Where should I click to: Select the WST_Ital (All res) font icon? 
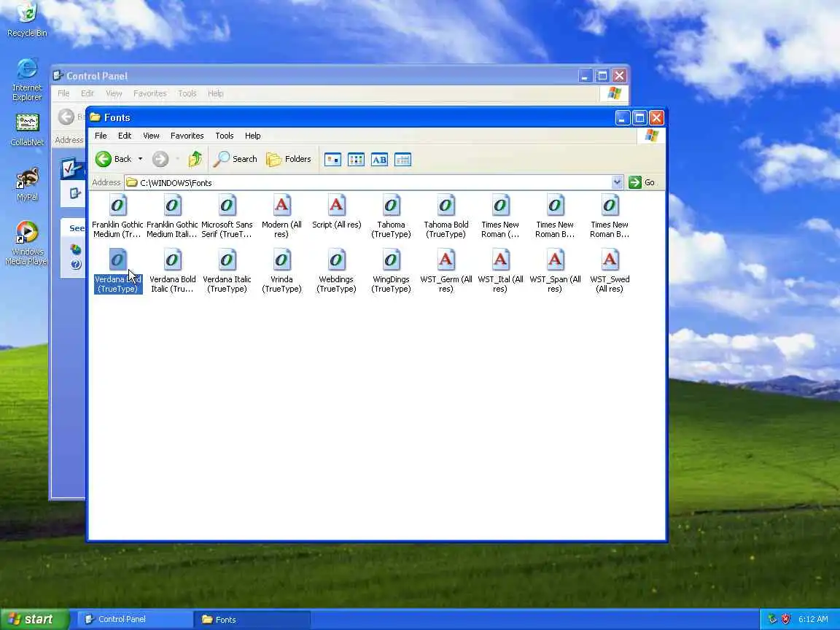[x=500, y=260]
